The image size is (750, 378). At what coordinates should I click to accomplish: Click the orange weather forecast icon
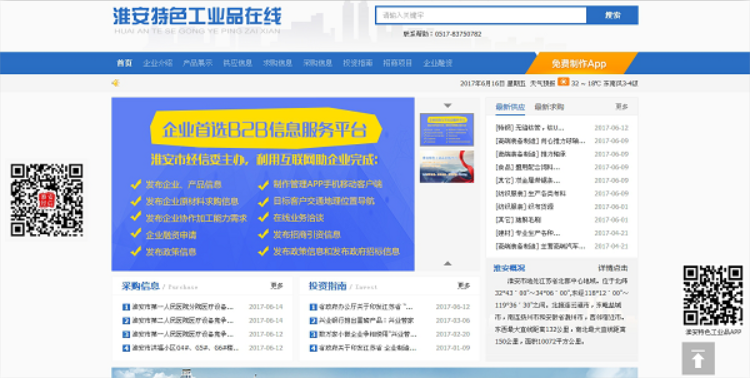click(x=563, y=82)
